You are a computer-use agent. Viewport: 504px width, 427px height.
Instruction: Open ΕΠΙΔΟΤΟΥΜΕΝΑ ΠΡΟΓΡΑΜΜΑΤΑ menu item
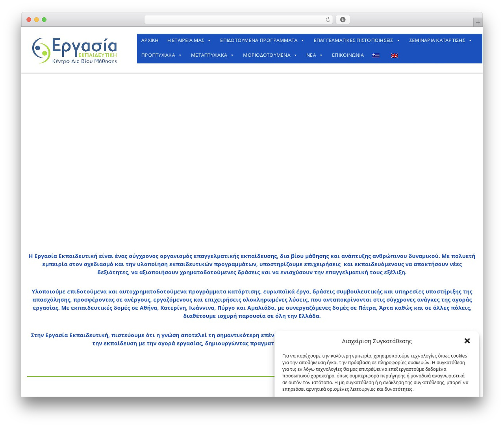click(259, 40)
